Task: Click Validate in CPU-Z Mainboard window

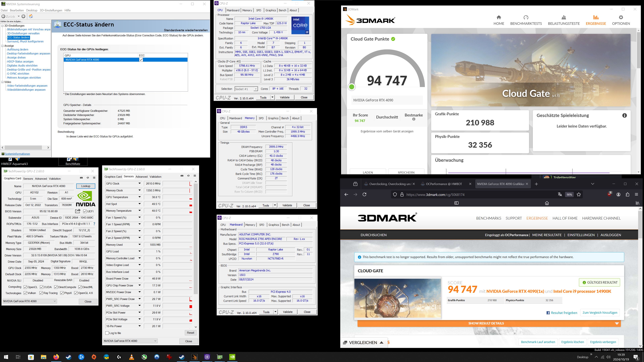Action: point(287,312)
